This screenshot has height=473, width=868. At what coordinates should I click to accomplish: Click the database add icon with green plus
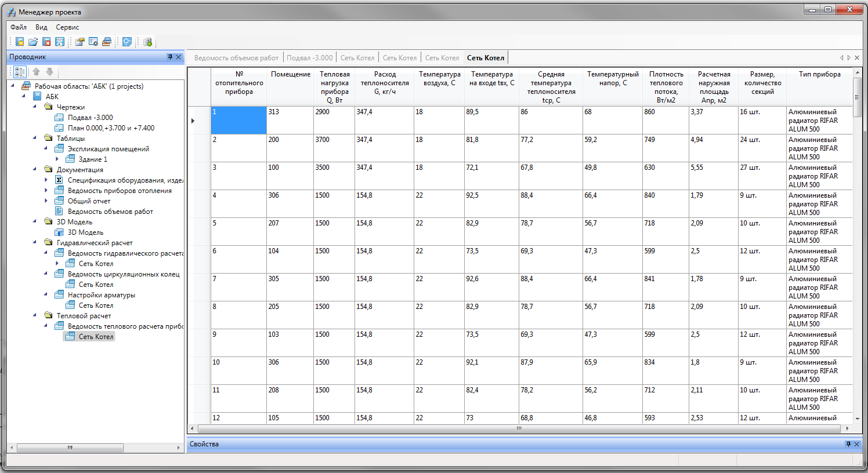coord(147,42)
